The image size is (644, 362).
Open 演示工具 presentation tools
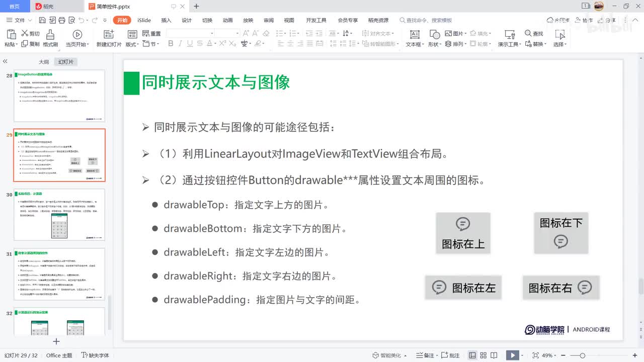pyautogui.click(x=509, y=38)
